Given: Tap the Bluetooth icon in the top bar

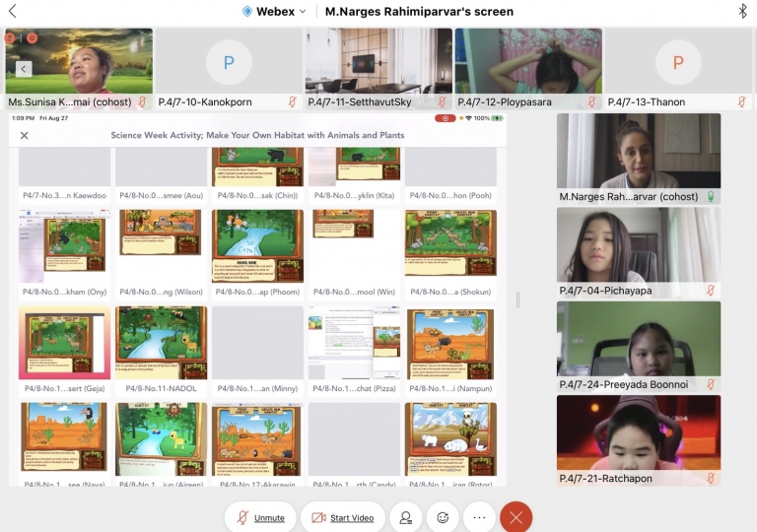Looking at the screenshot, I should pyautogui.click(x=742, y=11).
